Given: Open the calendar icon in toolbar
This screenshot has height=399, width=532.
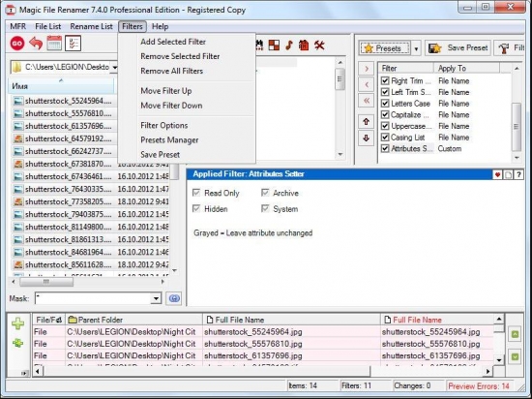Looking at the screenshot, I should click(x=54, y=44).
